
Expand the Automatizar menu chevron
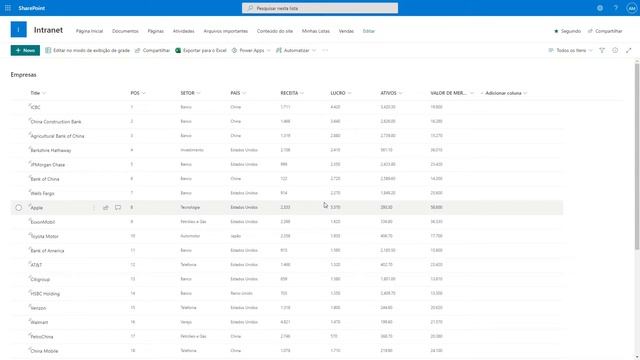[x=314, y=50]
